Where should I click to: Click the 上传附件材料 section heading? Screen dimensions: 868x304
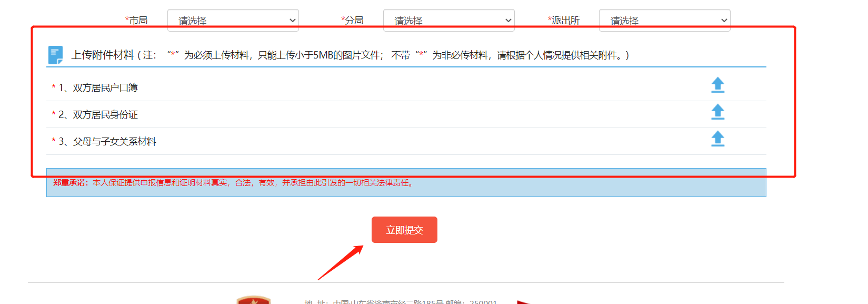(x=103, y=55)
